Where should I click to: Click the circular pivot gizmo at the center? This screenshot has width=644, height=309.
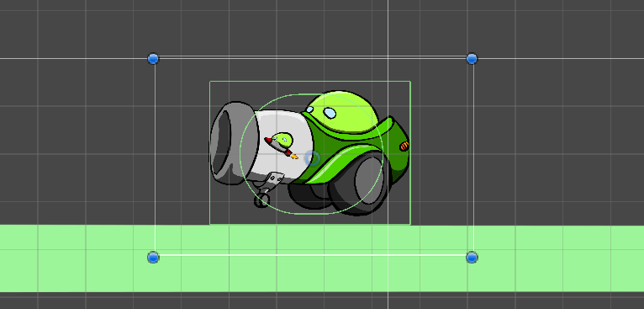[x=313, y=158]
